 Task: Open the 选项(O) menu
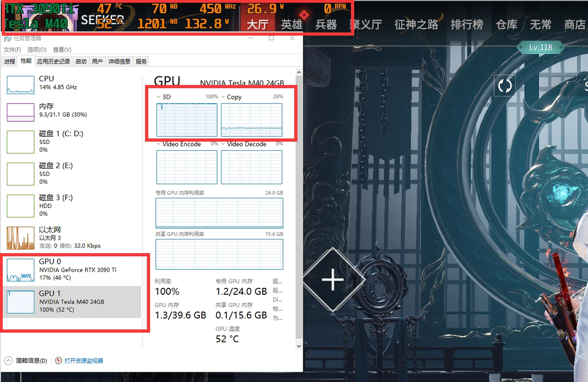pyautogui.click(x=37, y=49)
